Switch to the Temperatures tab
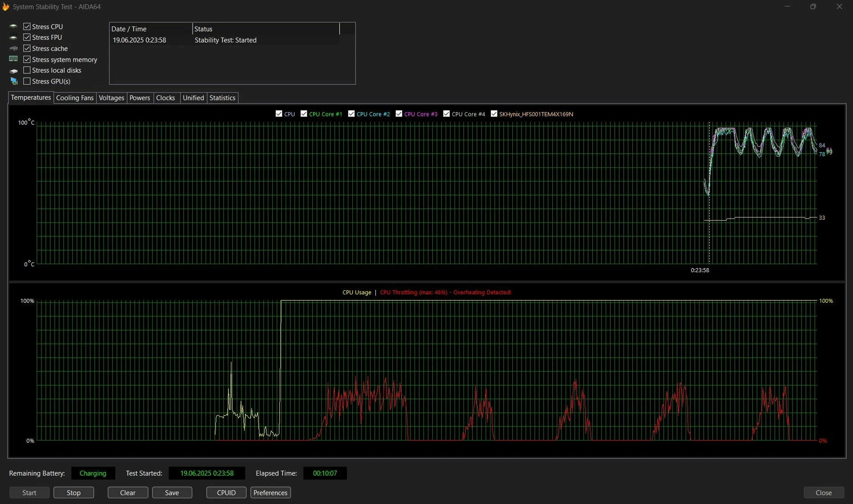Image resolution: width=853 pixels, height=504 pixels. tap(31, 98)
